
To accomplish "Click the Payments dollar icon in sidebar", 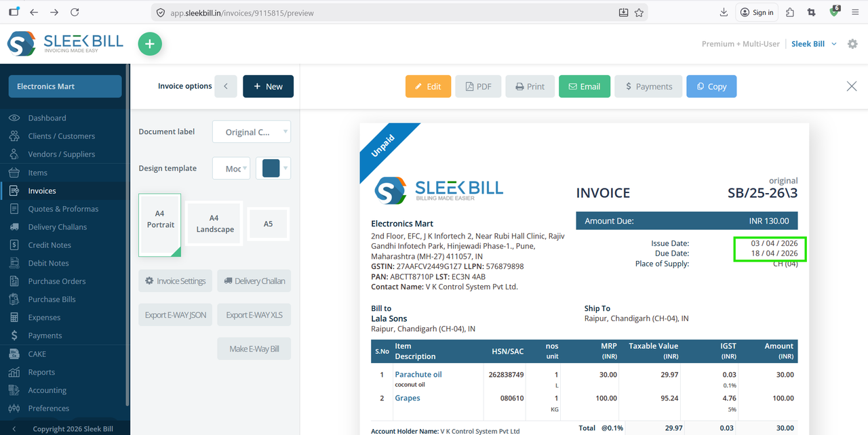I will [x=14, y=335].
